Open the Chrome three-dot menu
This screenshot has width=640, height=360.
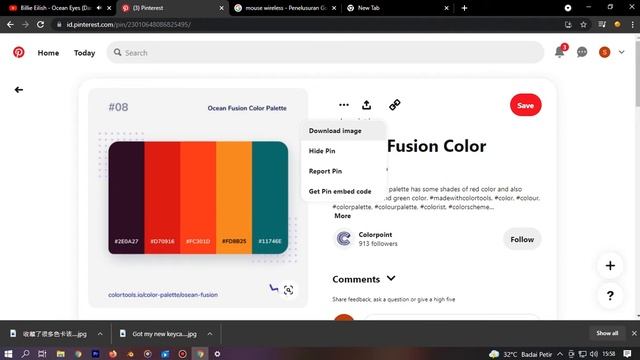tap(633, 24)
